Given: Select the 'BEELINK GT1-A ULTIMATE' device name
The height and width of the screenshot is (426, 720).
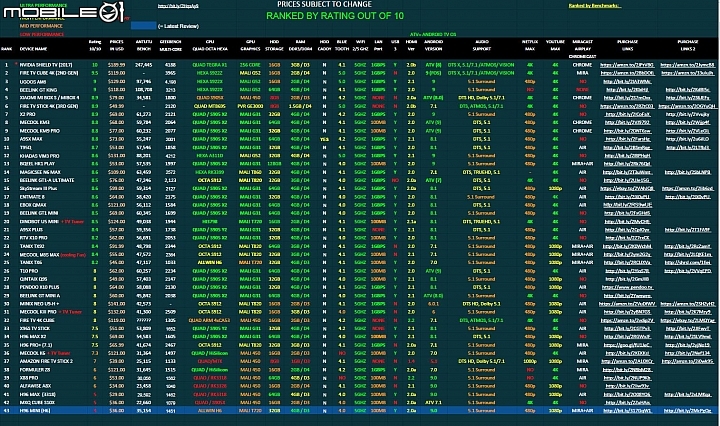Looking at the screenshot, I should [x=46, y=180].
